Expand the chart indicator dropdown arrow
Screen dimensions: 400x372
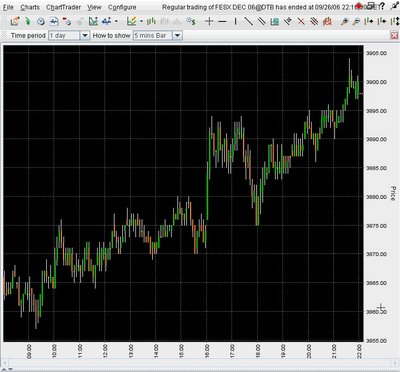coord(141,21)
